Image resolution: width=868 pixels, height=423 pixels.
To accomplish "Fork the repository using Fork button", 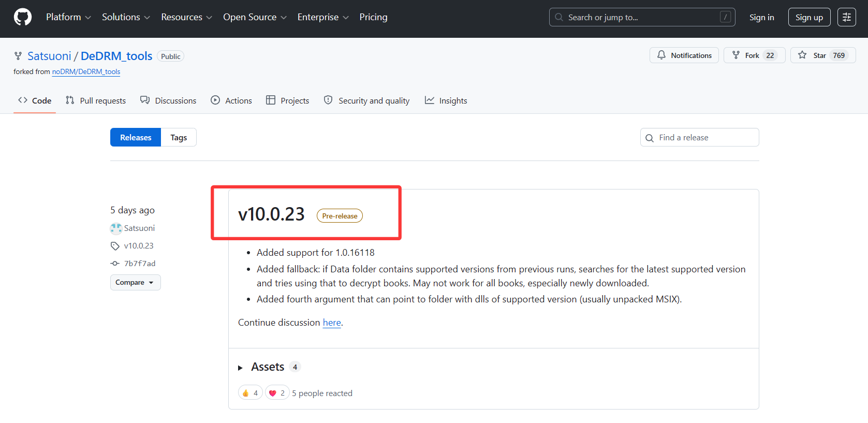I will tap(755, 55).
